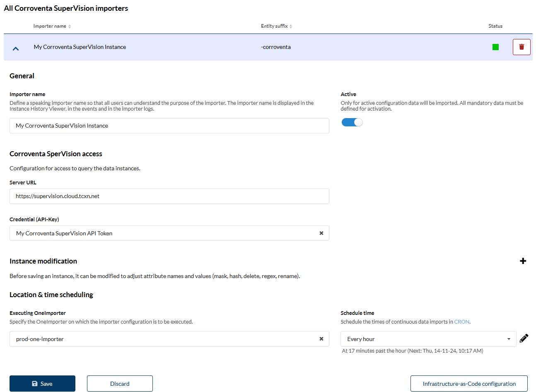The width and height of the screenshot is (536, 392).
Task: Click the Corroventa SperVision access heading
Action: [56, 154]
